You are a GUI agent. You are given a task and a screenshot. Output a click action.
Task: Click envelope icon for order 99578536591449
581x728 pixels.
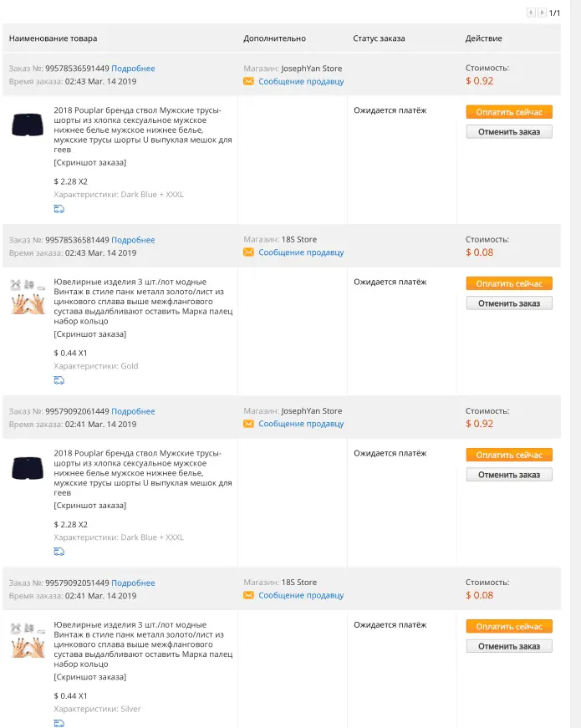[x=248, y=81]
